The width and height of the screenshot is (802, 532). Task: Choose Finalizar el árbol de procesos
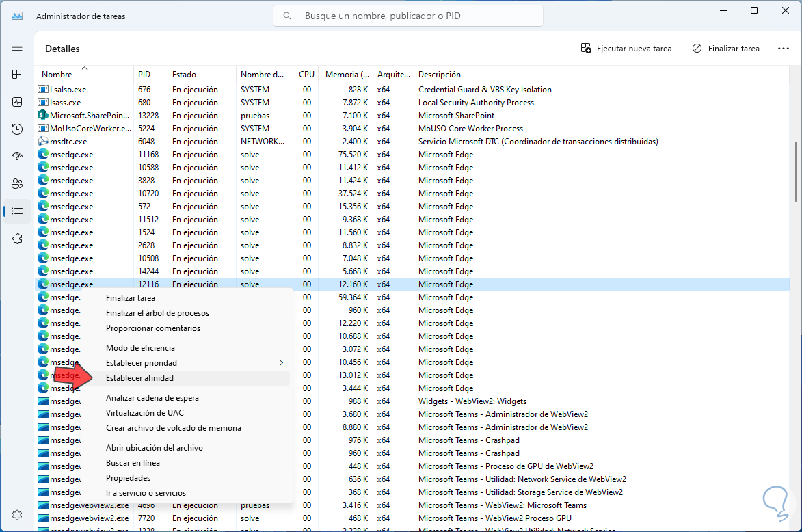point(186,313)
